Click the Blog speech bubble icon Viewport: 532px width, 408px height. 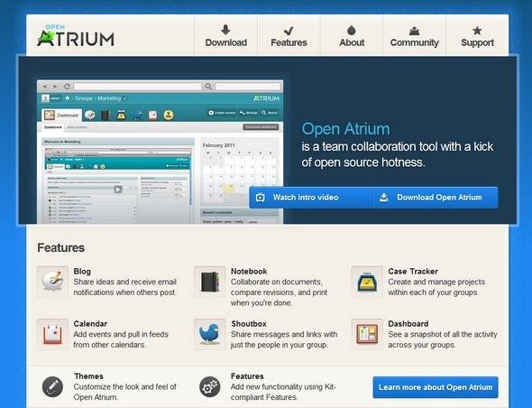(52, 282)
